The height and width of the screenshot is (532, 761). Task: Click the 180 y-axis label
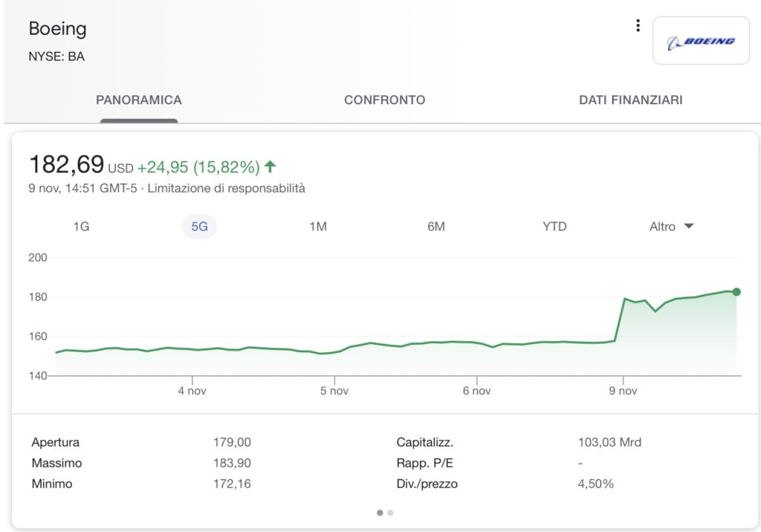coord(38,297)
